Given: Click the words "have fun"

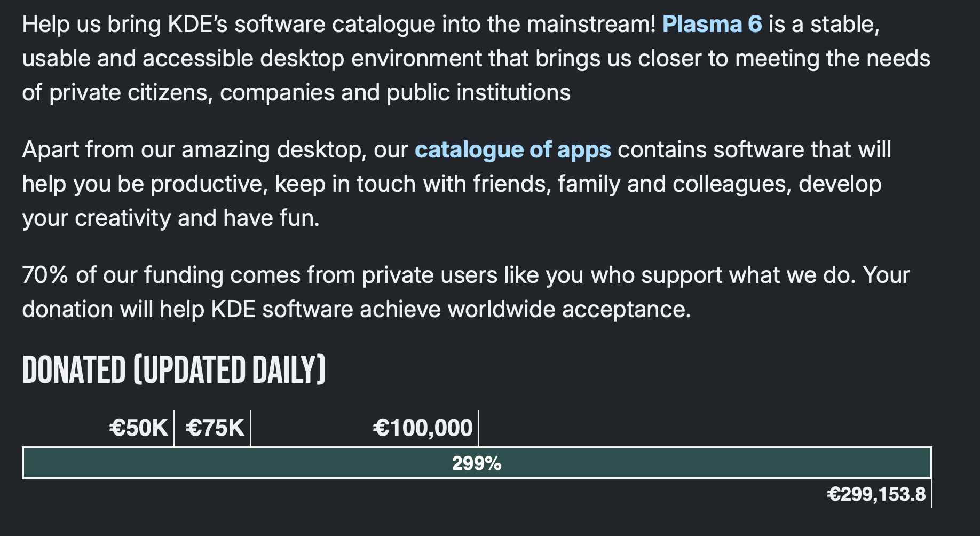Looking at the screenshot, I should (x=271, y=218).
